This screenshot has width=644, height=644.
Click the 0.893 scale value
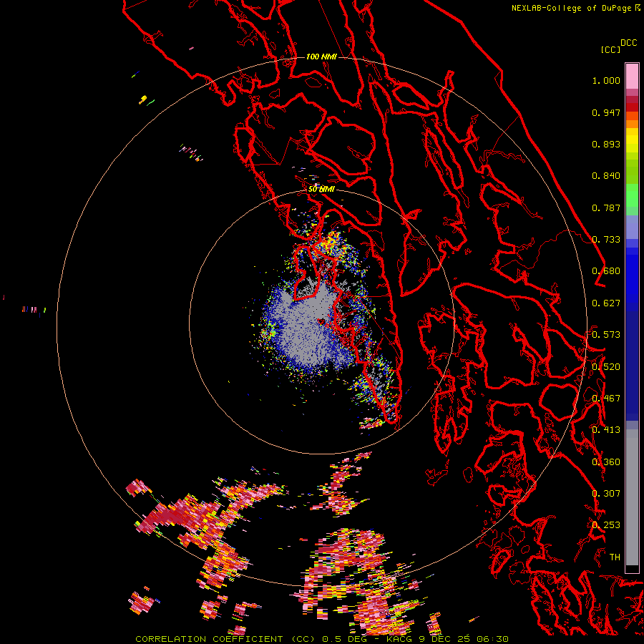tap(606, 144)
